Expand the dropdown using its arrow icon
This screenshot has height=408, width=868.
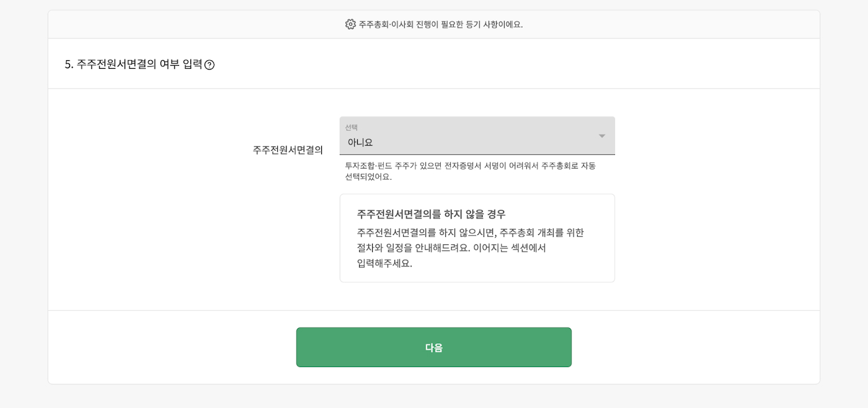click(601, 136)
